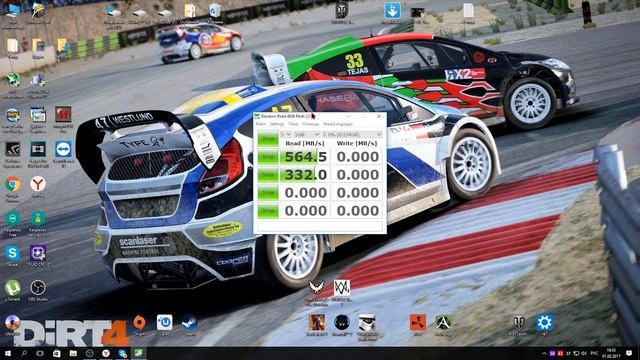Click the Stop button beside 564.5
The width and height of the screenshot is (640, 360).
click(x=268, y=157)
